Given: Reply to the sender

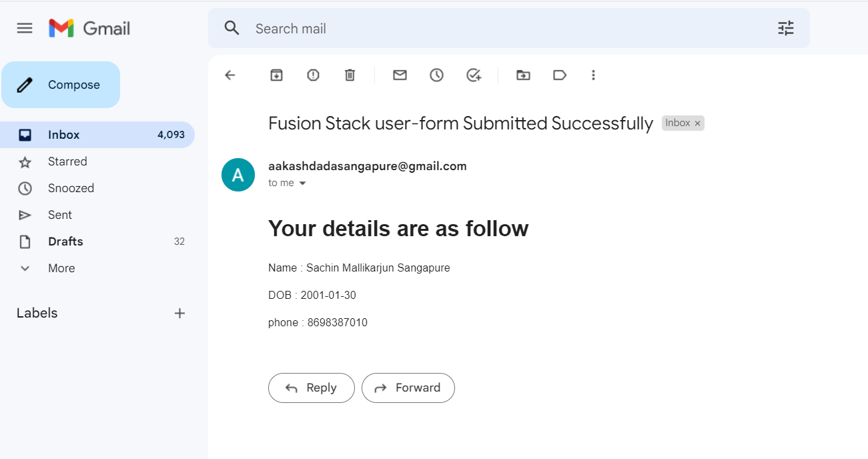Looking at the screenshot, I should (311, 388).
